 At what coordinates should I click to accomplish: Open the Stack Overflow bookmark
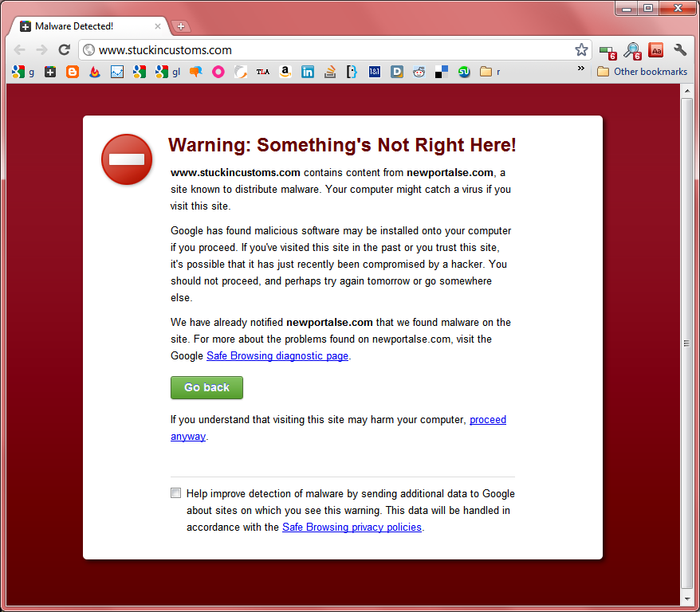click(x=330, y=72)
